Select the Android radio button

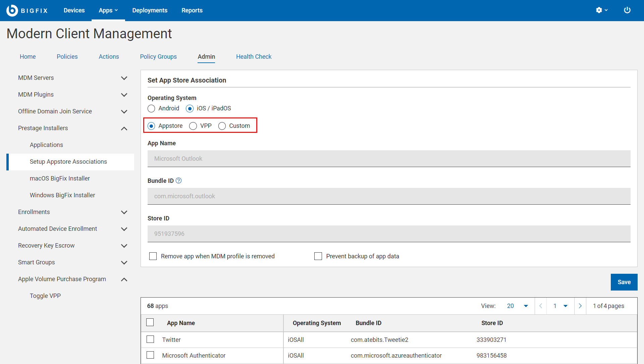(x=151, y=109)
